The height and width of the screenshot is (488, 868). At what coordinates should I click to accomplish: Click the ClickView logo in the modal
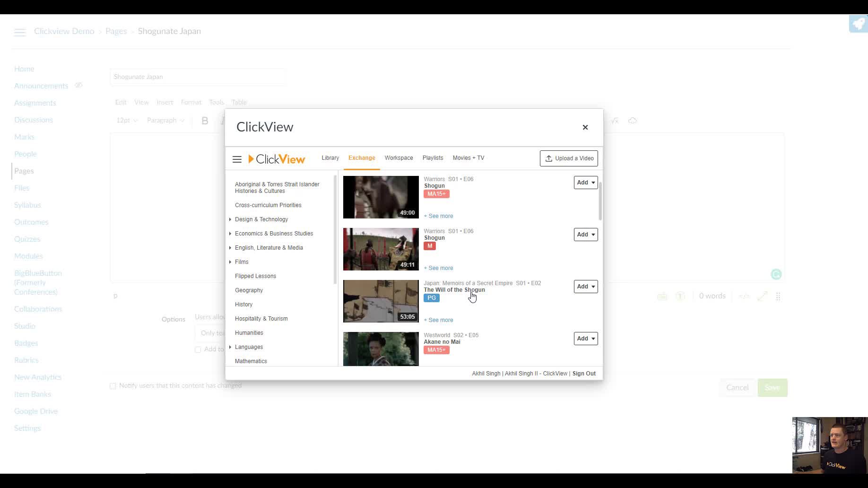click(277, 159)
